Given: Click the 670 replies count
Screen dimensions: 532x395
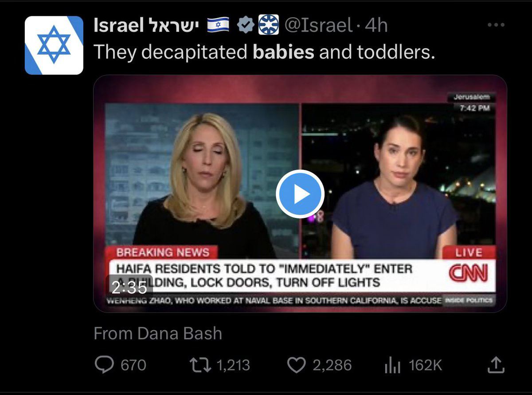Looking at the screenshot, I should coord(133,365).
